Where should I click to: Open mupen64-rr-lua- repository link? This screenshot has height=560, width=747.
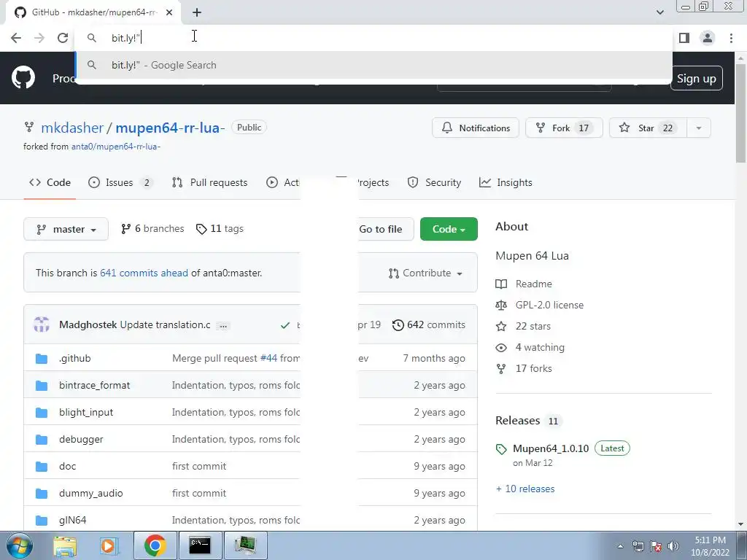(170, 128)
